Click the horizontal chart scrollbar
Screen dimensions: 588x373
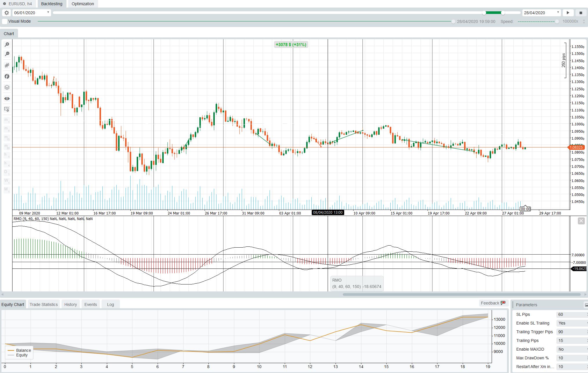tap(461, 294)
